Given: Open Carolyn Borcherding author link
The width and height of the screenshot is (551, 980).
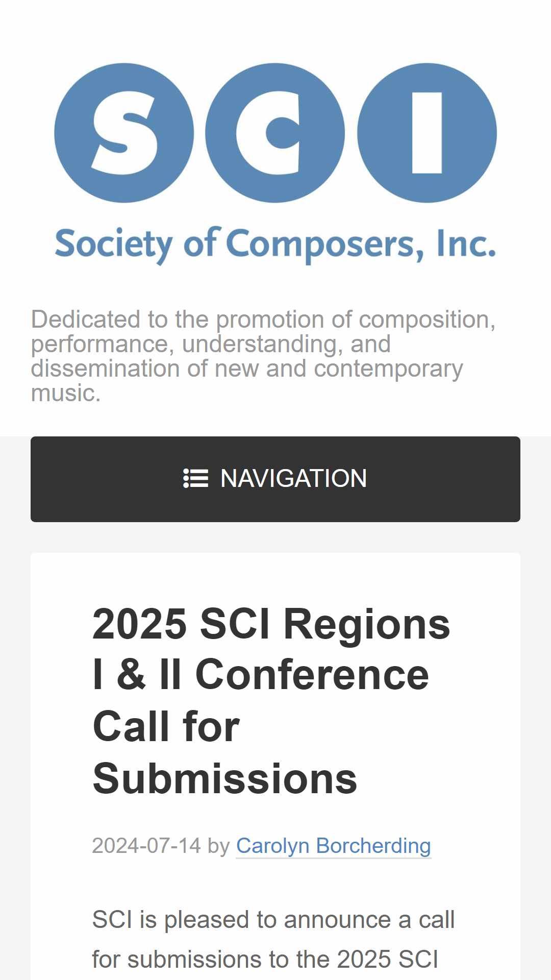Looking at the screenshot, I should pos(334,846).
